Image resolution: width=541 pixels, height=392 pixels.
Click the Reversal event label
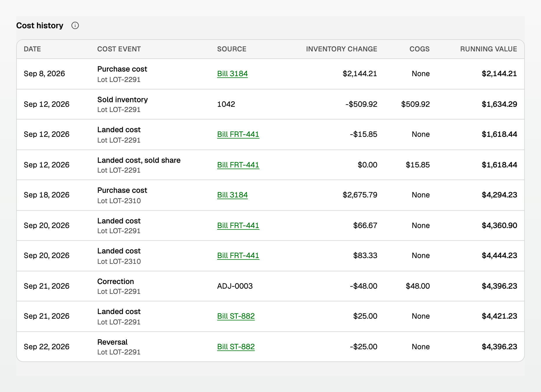112,342
